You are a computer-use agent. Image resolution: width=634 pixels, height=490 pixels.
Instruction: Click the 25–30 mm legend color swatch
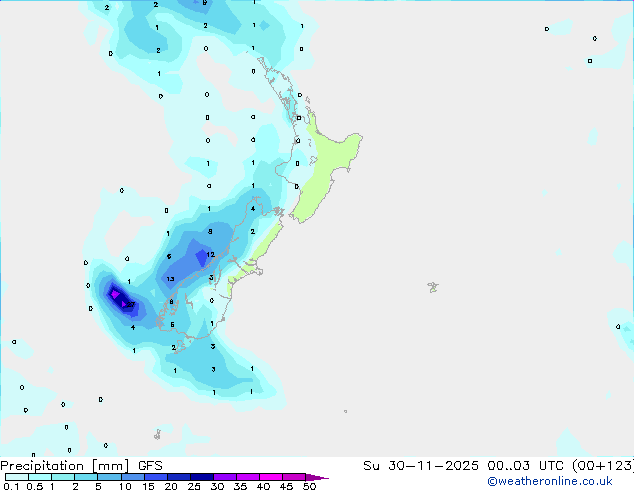point(202,477)
